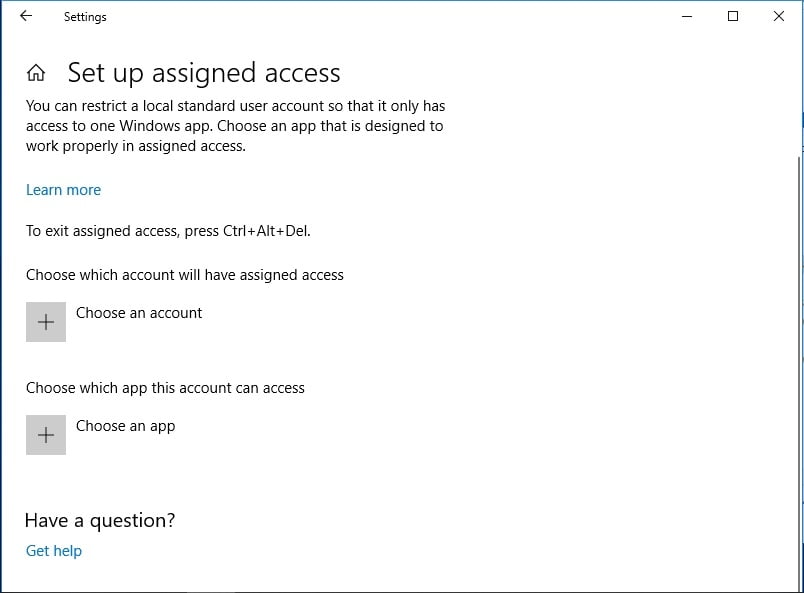Maximize the Settings window
Viewport: 804px width, 593px height.
tap(733, 16)
